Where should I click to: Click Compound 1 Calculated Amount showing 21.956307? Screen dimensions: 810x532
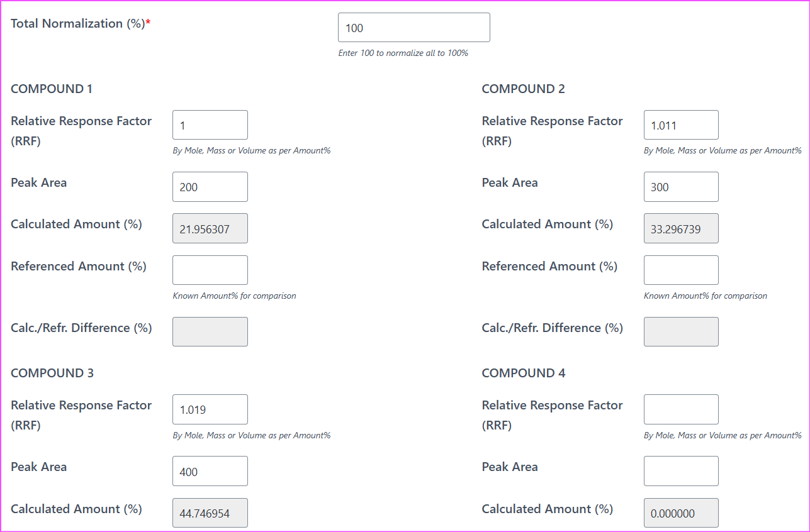tap(210, 228)
